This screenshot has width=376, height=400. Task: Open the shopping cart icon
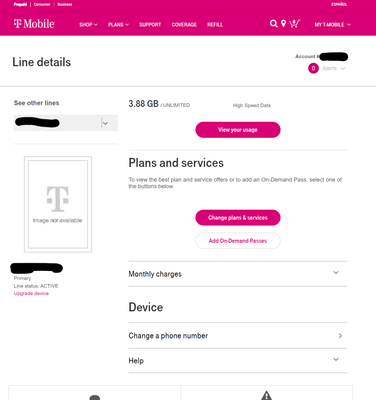tap(294, 24)
